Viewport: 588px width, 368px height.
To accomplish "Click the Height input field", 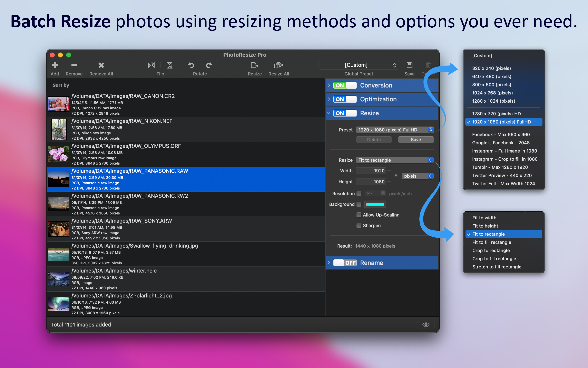I will pos(371,182).
